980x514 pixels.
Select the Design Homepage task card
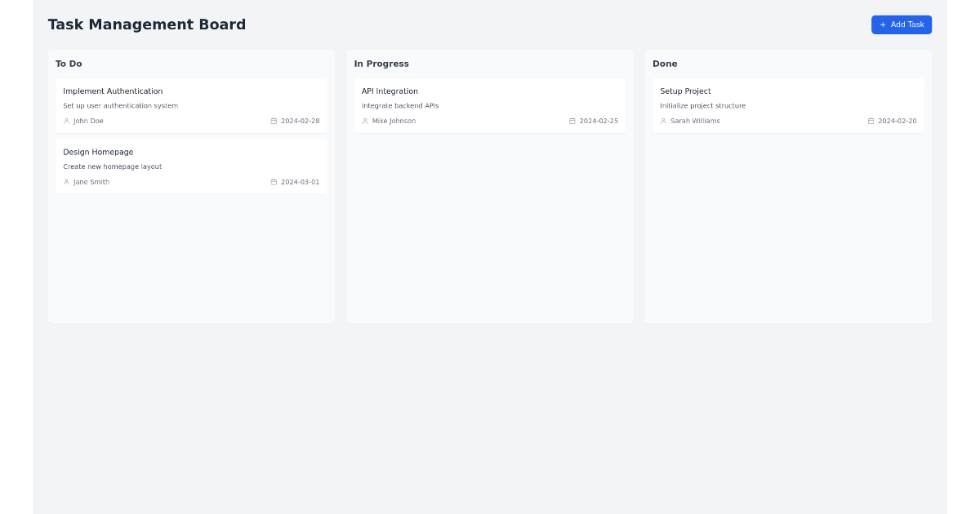point(191,166)
